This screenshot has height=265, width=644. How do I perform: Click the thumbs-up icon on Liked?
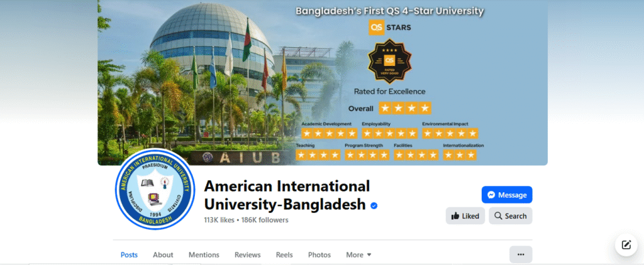click(x=455, y=216)
